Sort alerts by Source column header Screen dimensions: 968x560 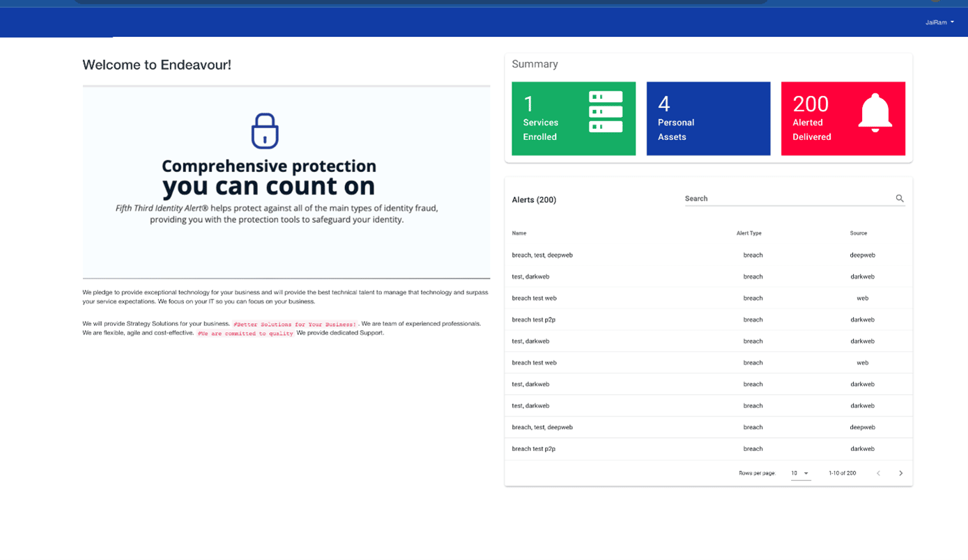[x=859, y=233]
